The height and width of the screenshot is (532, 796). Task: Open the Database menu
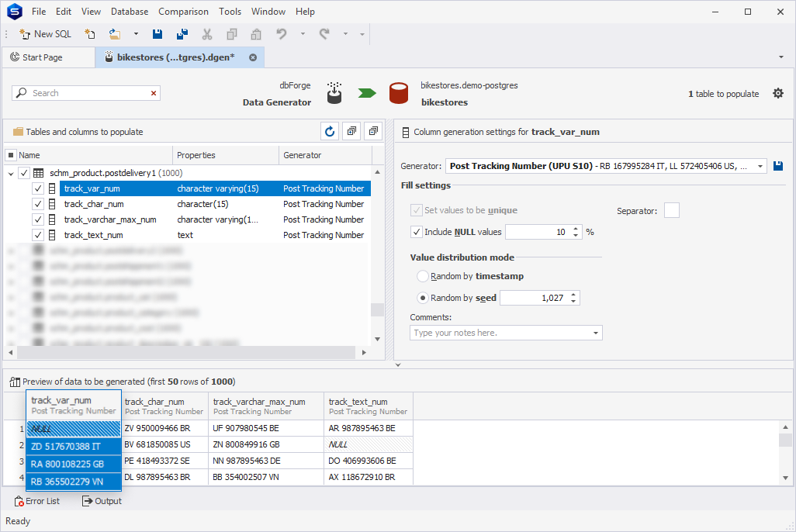(x=130, y=11)
